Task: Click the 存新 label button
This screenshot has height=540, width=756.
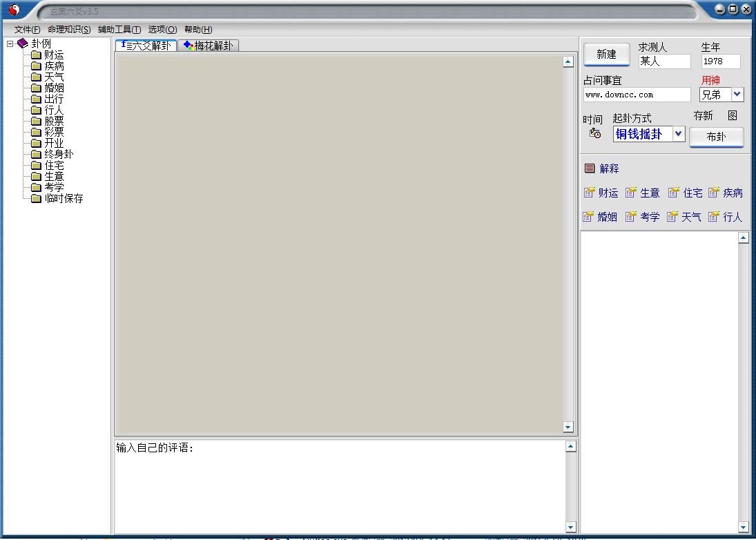Action: click(703, 116)
